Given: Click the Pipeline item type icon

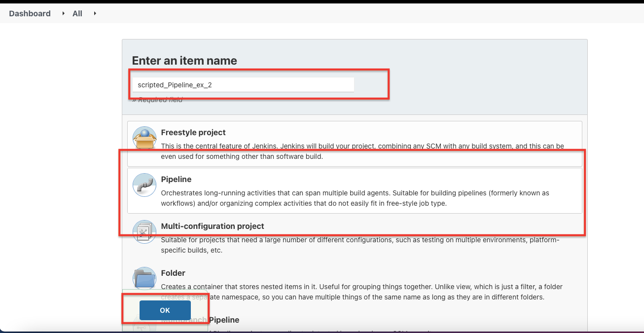Looking at the screenshot, I should point(144,185).
